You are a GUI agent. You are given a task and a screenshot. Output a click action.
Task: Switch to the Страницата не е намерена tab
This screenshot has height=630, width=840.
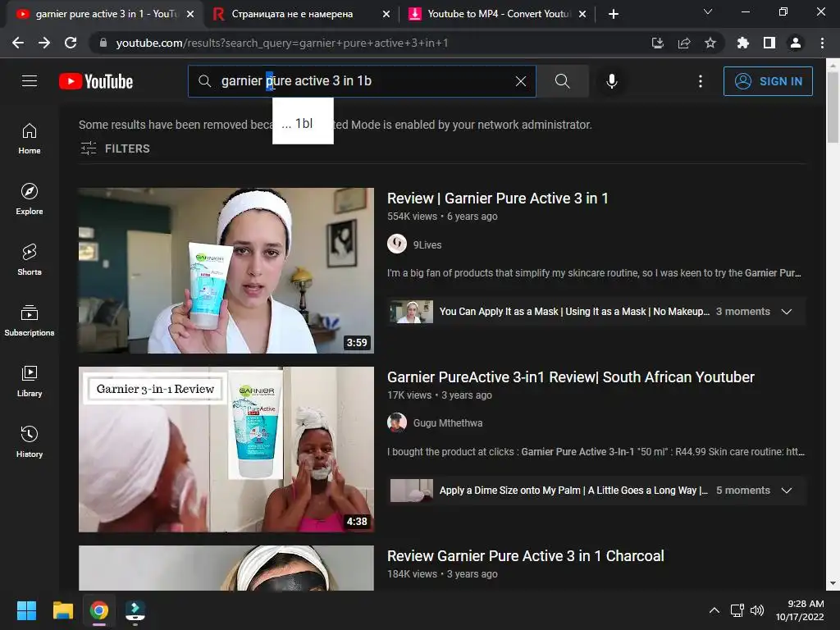pos(292,14)
